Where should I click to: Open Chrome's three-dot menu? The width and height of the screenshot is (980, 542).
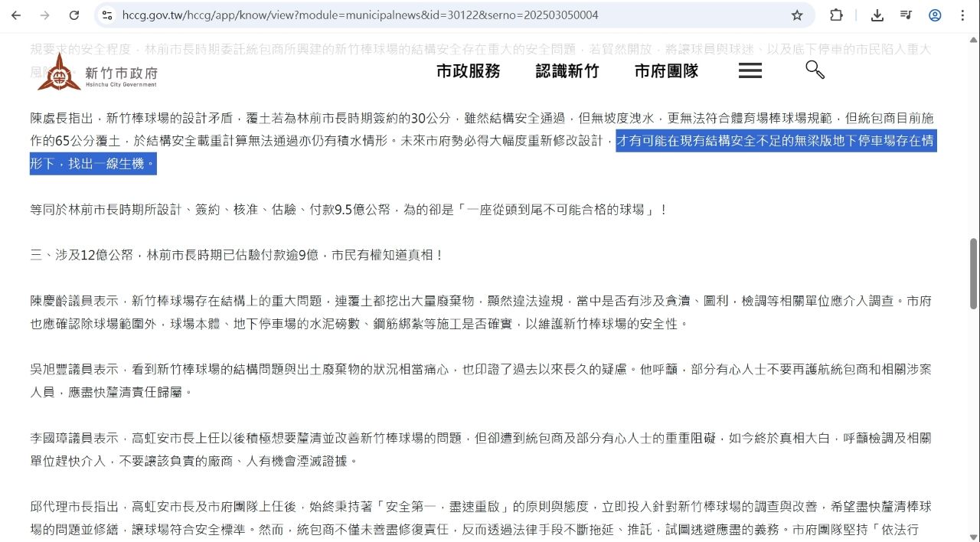962,15
